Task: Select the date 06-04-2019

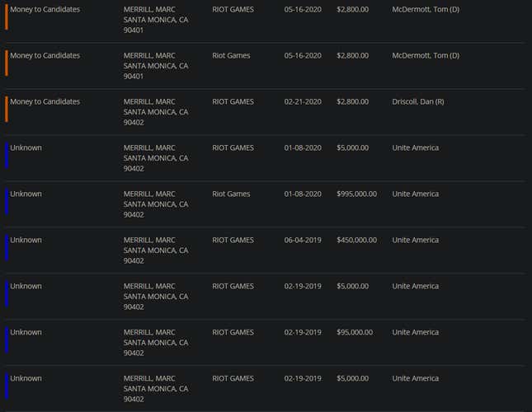Action: (x=303, y=240)
